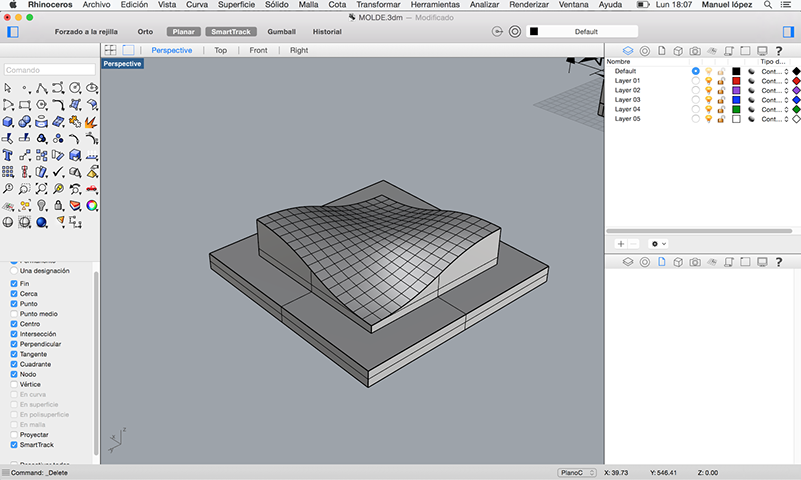Toggle Forzado a la rejilla button
The width and height of the screenshot is (801, 480).
coord(86,32)
